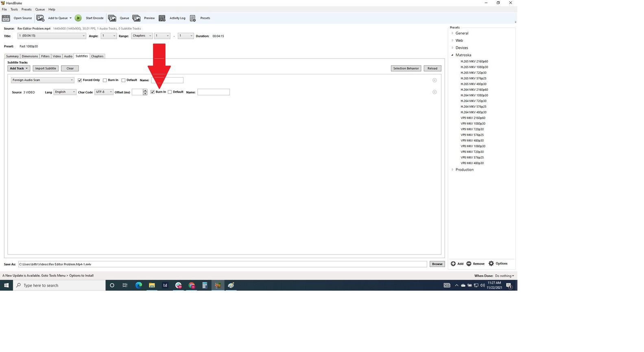Select VP9 MKV 720p30 preset
Screen dimensions: 644x352
(472, 129)
